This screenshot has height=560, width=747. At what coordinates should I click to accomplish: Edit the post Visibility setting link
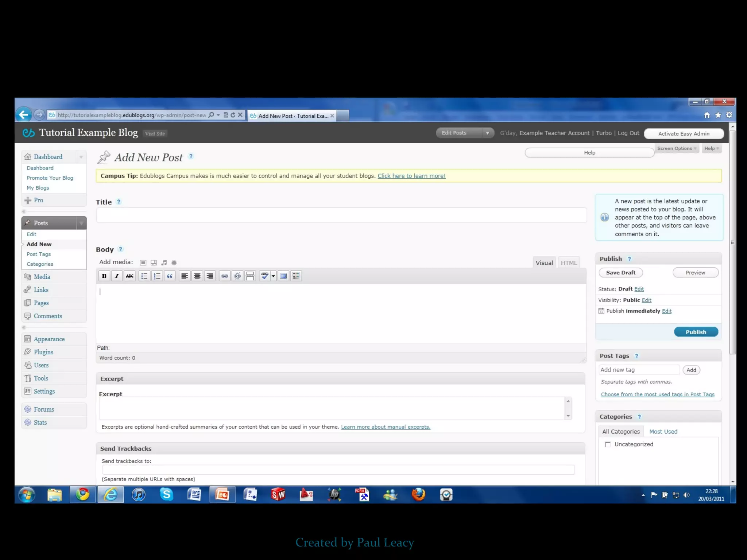coord(646,300)
